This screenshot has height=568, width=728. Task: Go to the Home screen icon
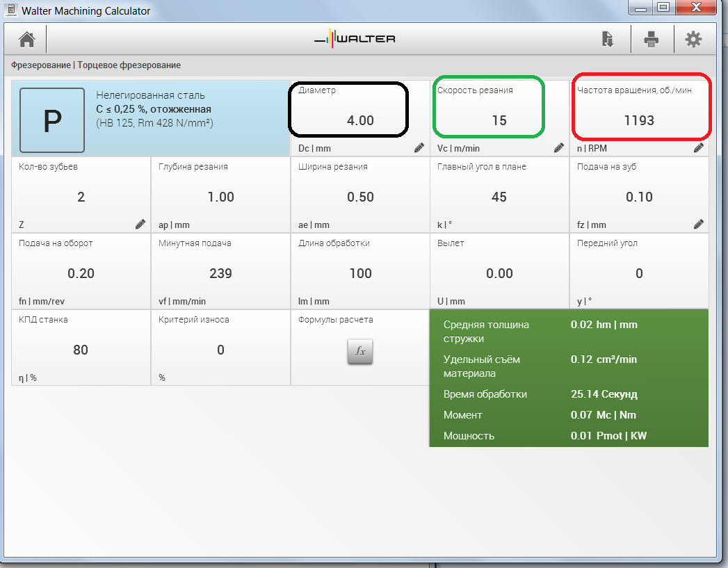coord(27,40)
